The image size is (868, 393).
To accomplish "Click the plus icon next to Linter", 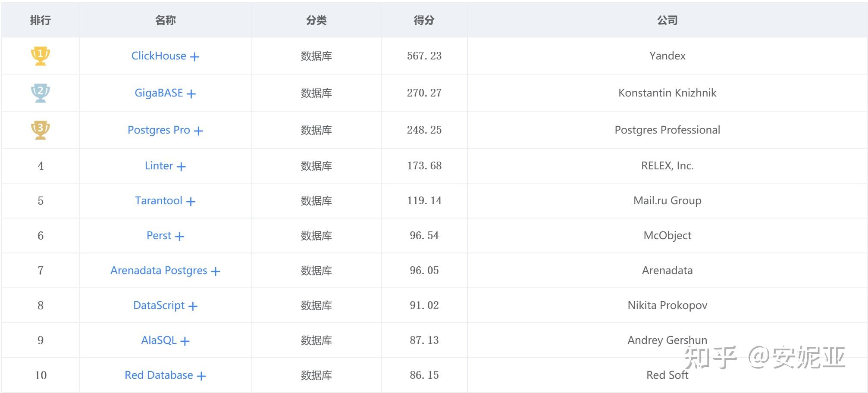I will 182,167.
